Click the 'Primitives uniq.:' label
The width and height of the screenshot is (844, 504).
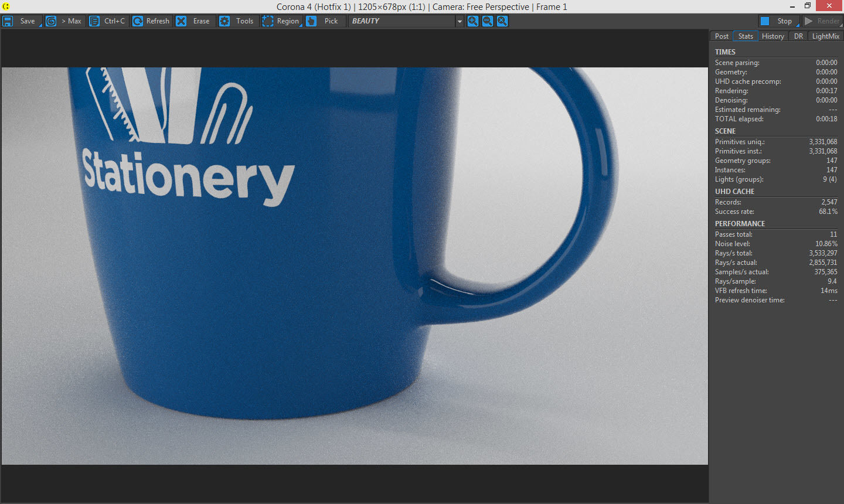pos(740,142)
